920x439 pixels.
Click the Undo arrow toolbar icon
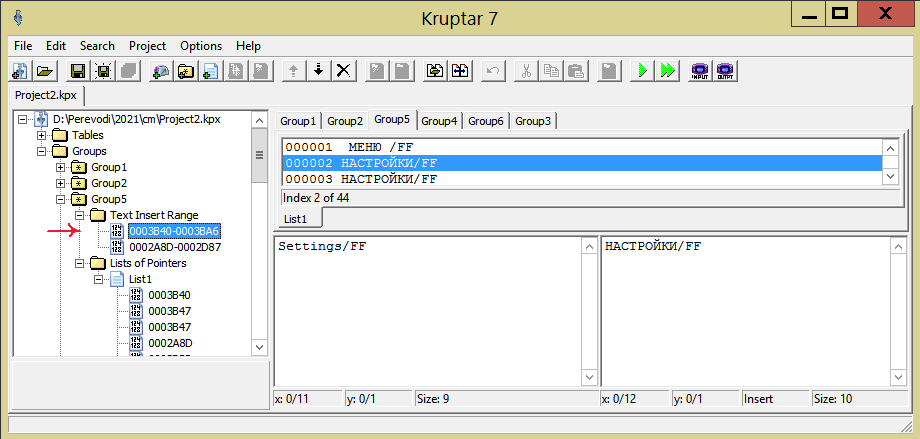493,71
